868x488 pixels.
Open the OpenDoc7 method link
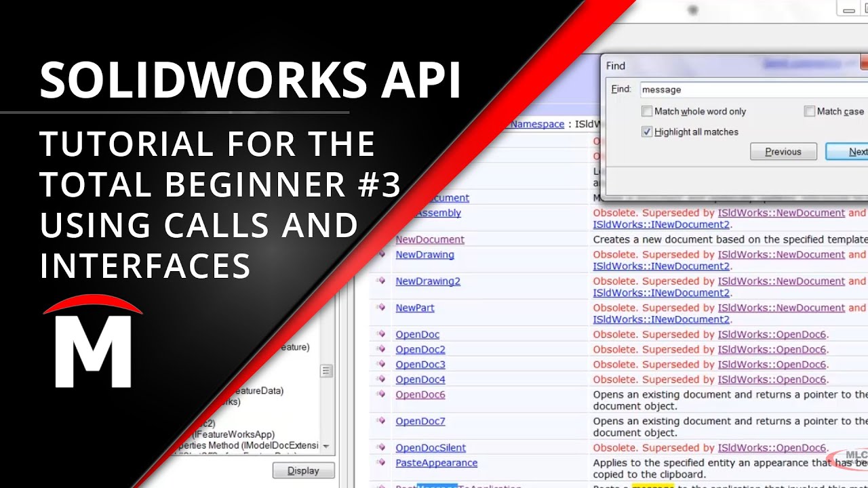click(x=420, y=422)
